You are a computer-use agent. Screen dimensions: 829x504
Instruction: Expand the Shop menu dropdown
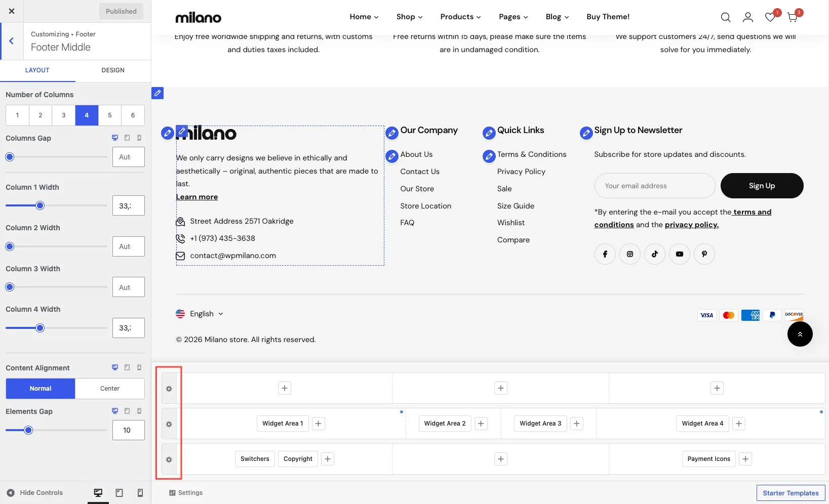coord(409,17)
